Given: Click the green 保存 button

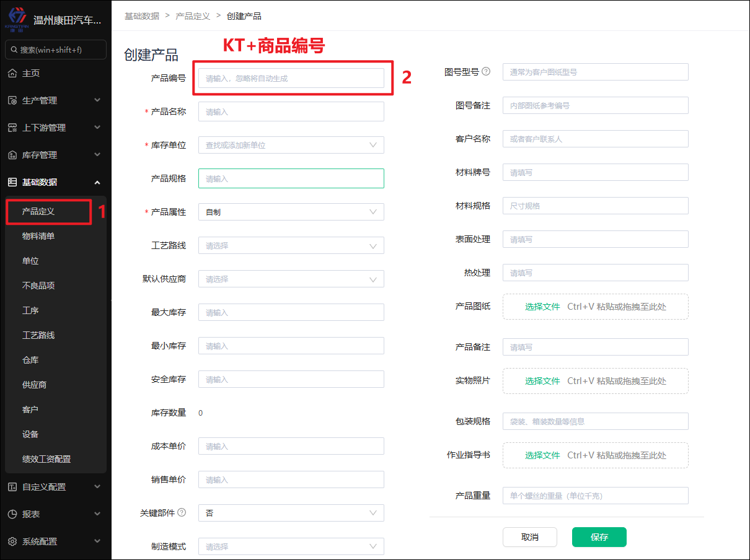Looking at the screenshot, I should (x=599, y=537).
